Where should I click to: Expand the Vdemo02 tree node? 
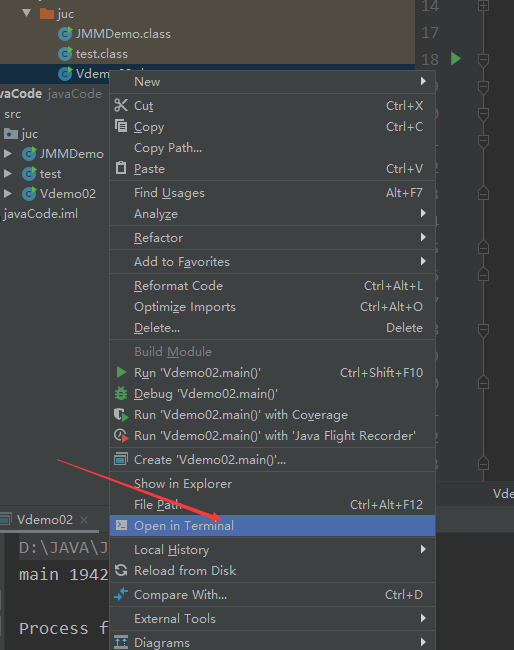click(x=7, y=193)
